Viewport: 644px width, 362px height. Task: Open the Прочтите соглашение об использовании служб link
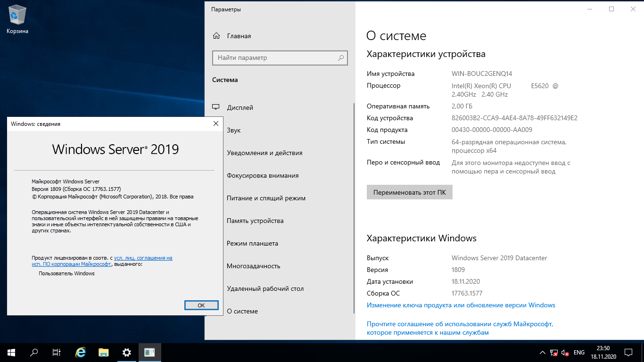click(460, 328)
